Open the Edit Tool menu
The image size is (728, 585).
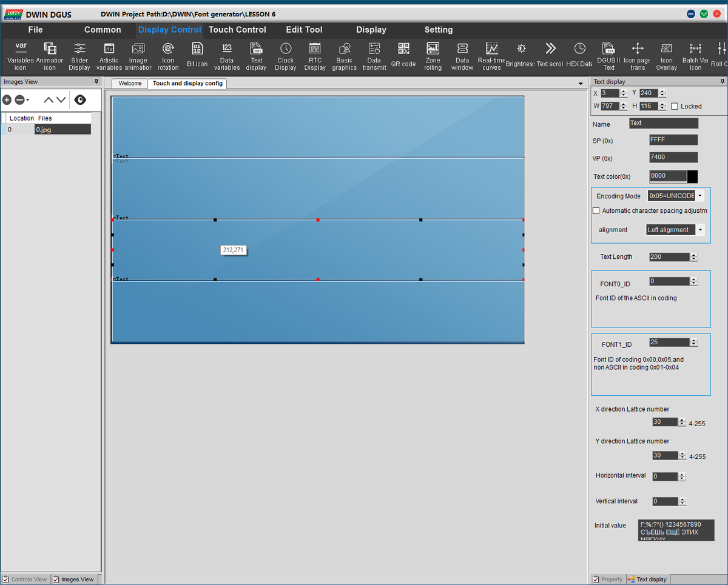pos(304,30)
